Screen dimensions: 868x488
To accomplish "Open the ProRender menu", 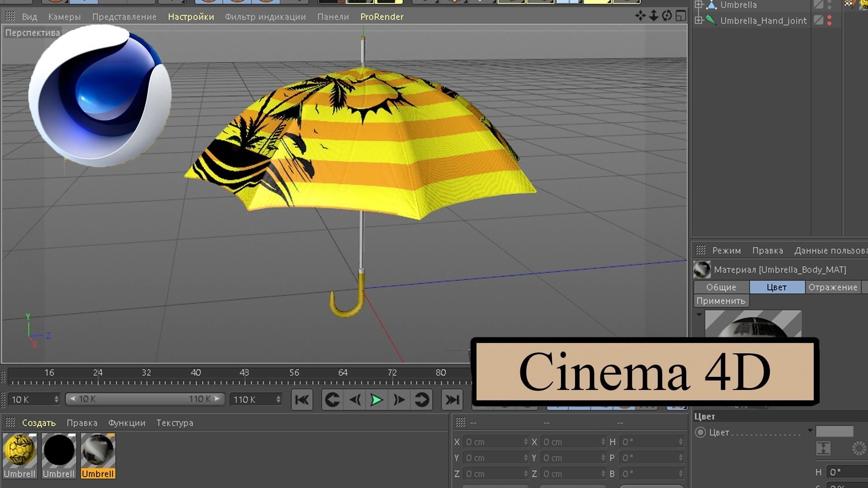I will (382, 17).
